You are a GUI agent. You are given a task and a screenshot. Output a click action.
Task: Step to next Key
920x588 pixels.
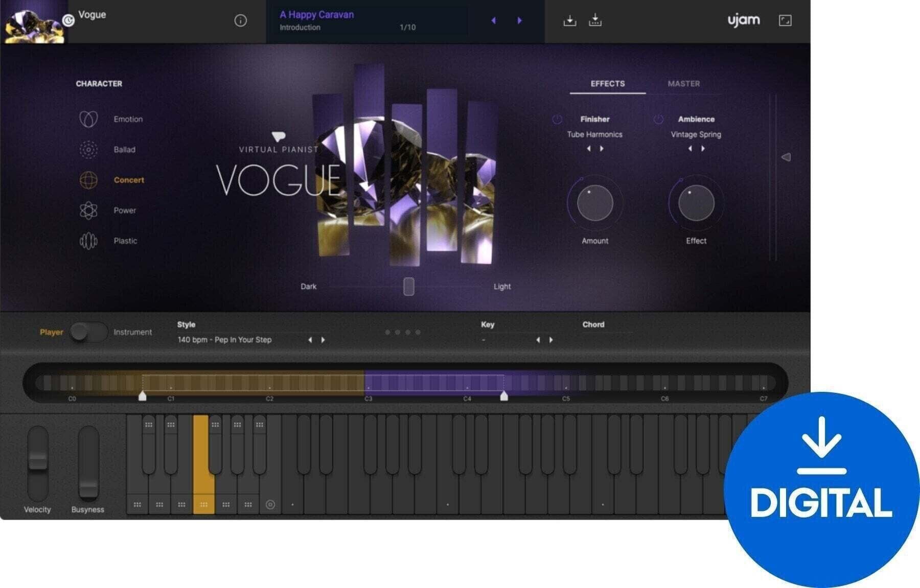click(551, 340)
